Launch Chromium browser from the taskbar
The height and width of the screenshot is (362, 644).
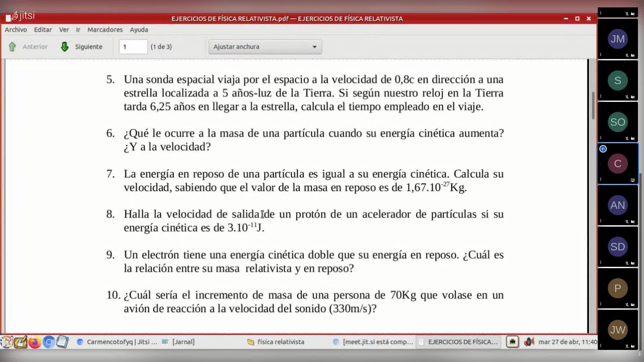click(49, 342)
